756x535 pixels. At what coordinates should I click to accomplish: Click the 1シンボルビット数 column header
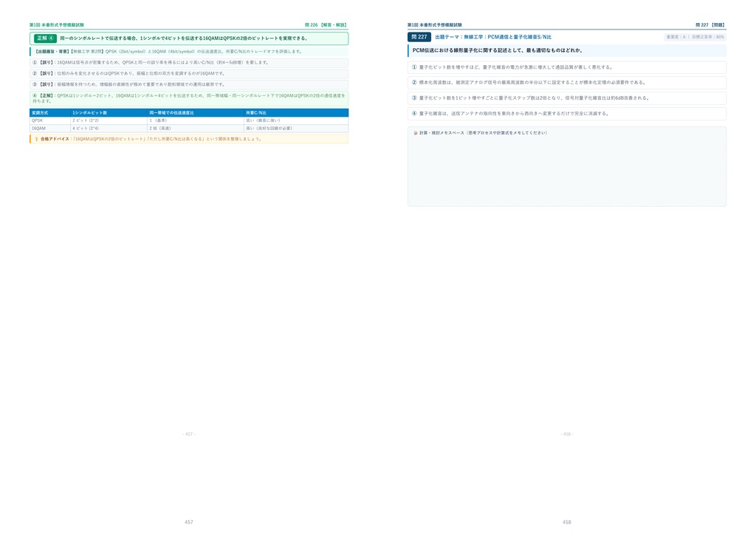[x=109, y=113]
